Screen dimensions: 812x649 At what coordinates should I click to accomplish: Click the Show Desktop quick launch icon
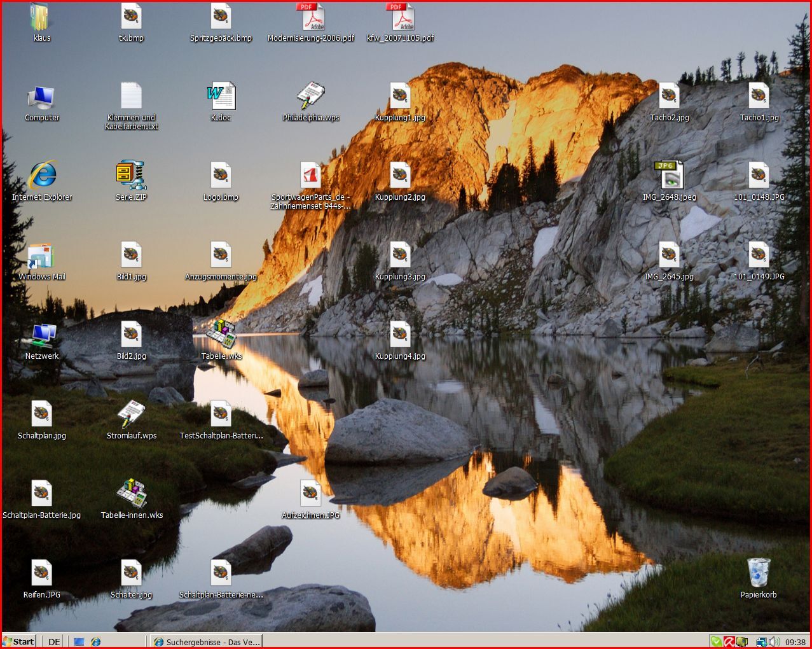pos(79,642)
